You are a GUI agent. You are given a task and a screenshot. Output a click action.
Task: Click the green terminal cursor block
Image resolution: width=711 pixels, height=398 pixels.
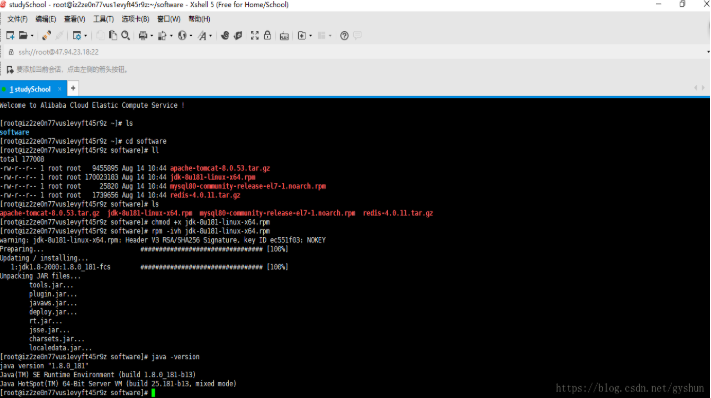pyautogui.click(x=153, y=393)
